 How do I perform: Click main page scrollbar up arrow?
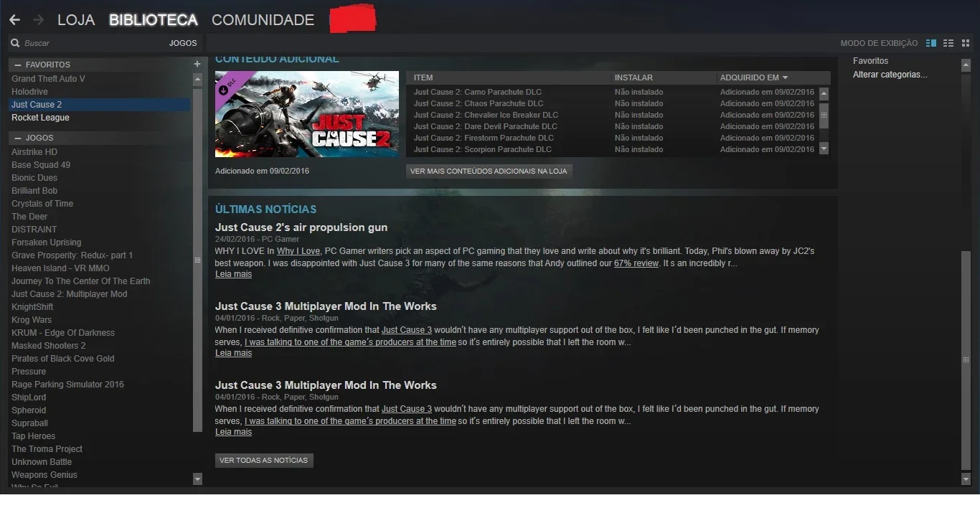966,65
